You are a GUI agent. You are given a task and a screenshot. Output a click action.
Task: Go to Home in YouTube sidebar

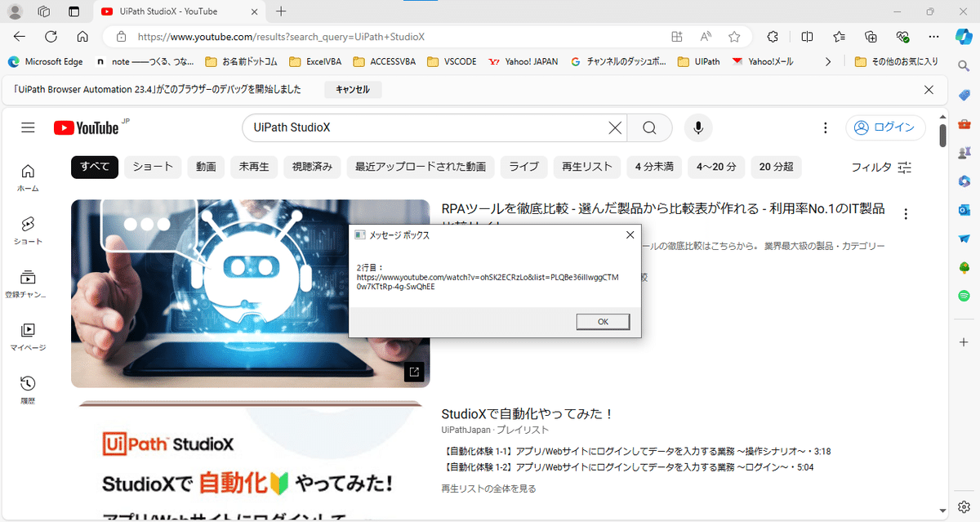coord(28,176)
